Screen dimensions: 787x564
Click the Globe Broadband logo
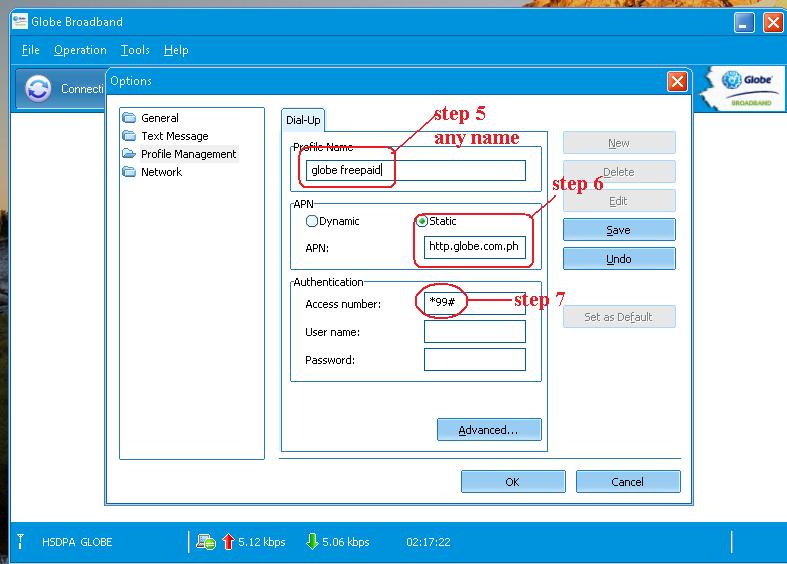[x=746, y=88]
